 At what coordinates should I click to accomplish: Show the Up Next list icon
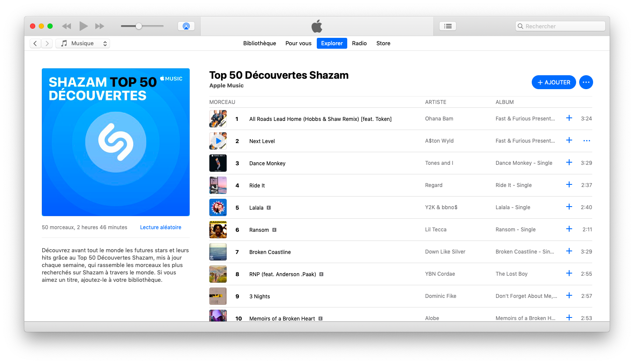pos(448,26)
